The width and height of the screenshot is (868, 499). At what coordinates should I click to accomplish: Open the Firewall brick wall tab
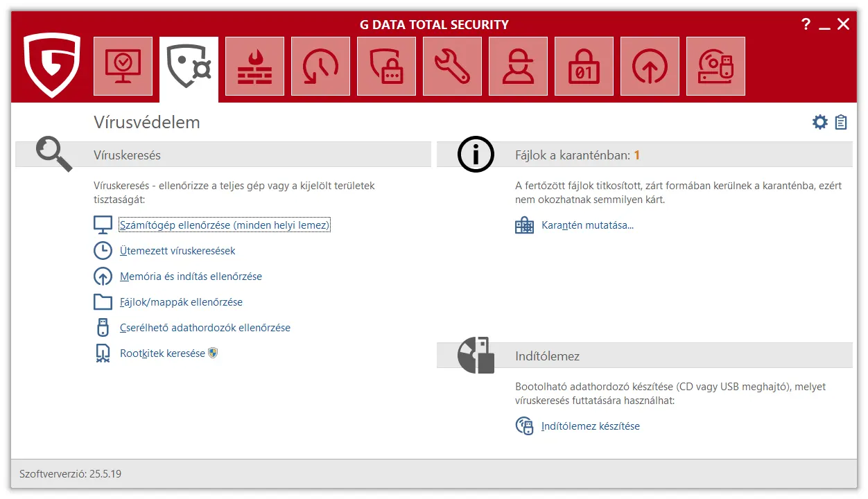tap(254, 67)
